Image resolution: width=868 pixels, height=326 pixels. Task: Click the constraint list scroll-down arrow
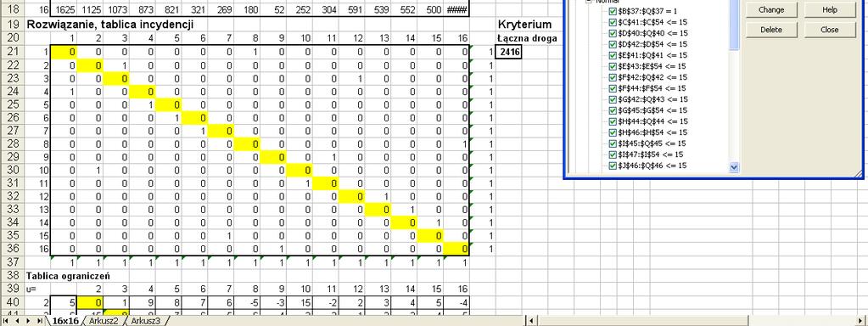pos(734,166)
